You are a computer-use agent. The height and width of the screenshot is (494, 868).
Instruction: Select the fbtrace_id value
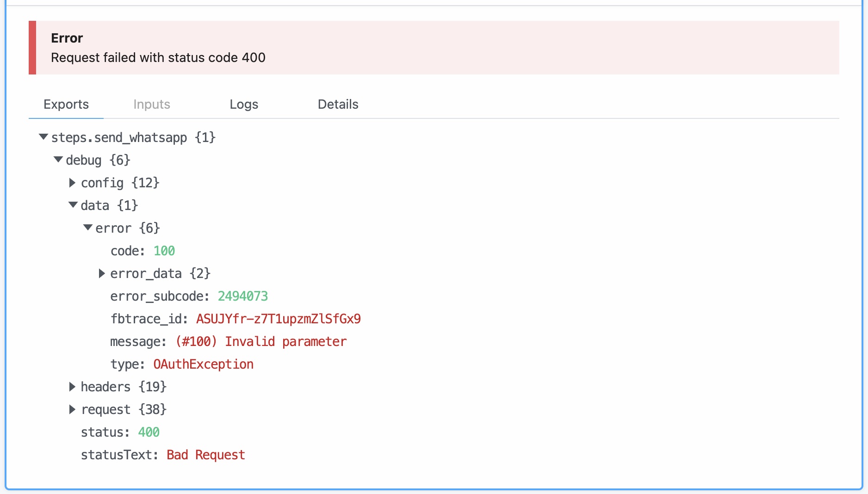coord(279,319)
